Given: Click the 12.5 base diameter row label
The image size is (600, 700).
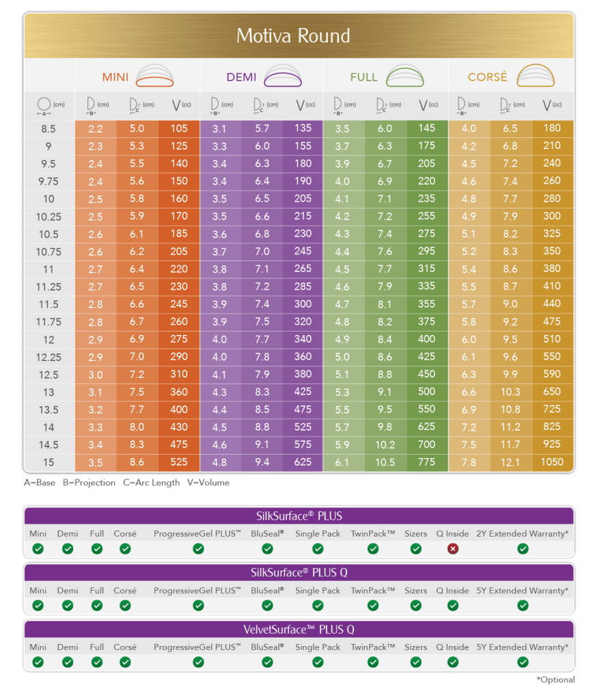Looking at the screenshot, I should click(x=46, y=374).
